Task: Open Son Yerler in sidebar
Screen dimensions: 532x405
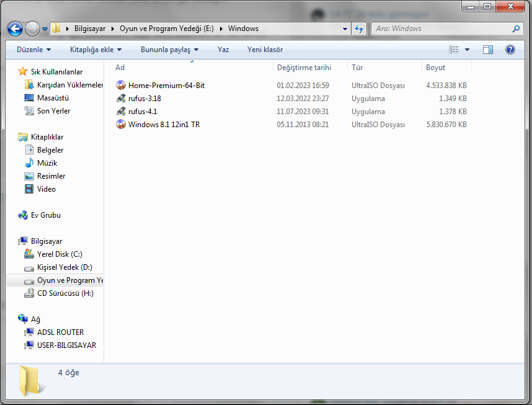Action: point(53,111)
